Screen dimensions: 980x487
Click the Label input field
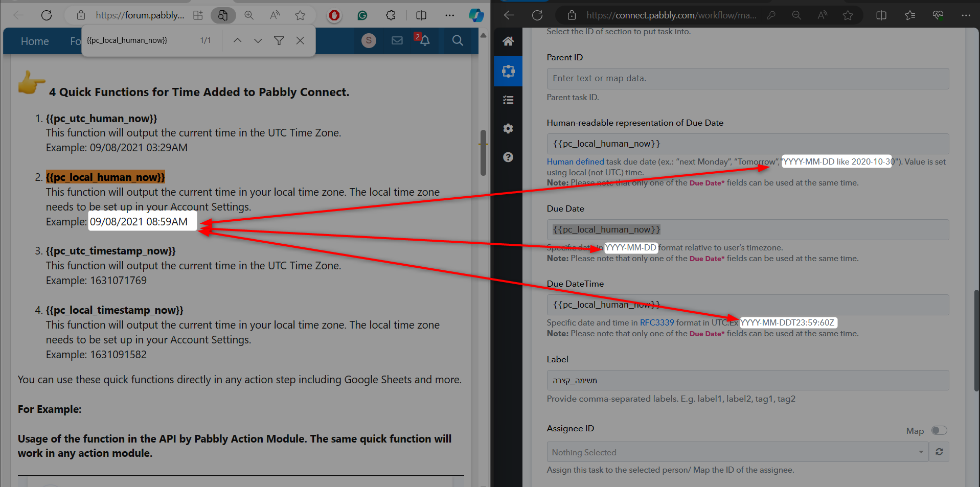pyautogui.click(x=748, y=381)
